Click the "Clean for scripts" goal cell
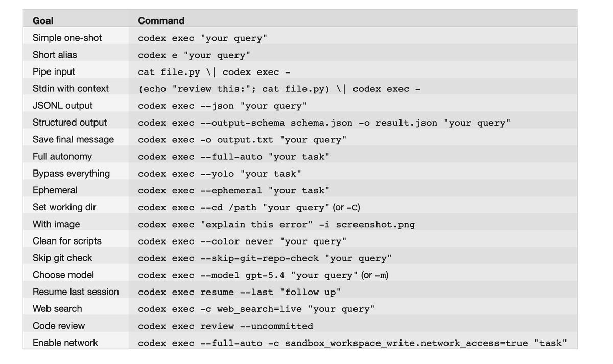 tap(67, 241)
